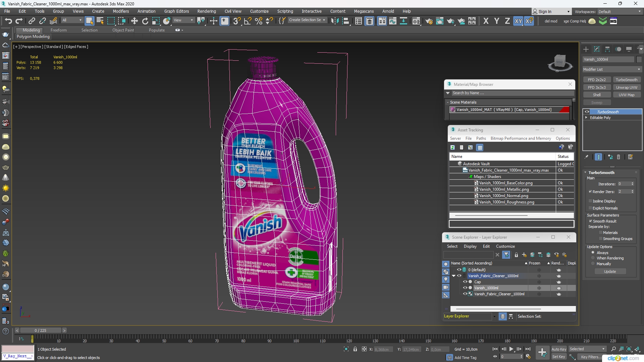Toggle the Isoline Display checkbox
Screen dimensions: 644x362
pyautogui.click(x=590, y=201)
